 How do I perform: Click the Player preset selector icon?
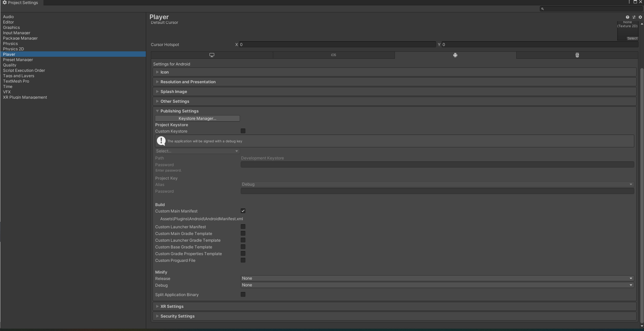point(634,17)
